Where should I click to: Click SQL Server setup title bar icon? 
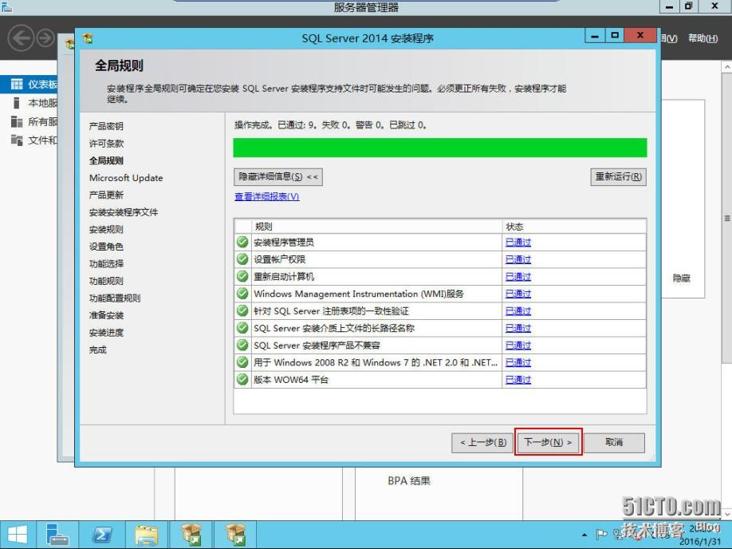tap(87, 38)
